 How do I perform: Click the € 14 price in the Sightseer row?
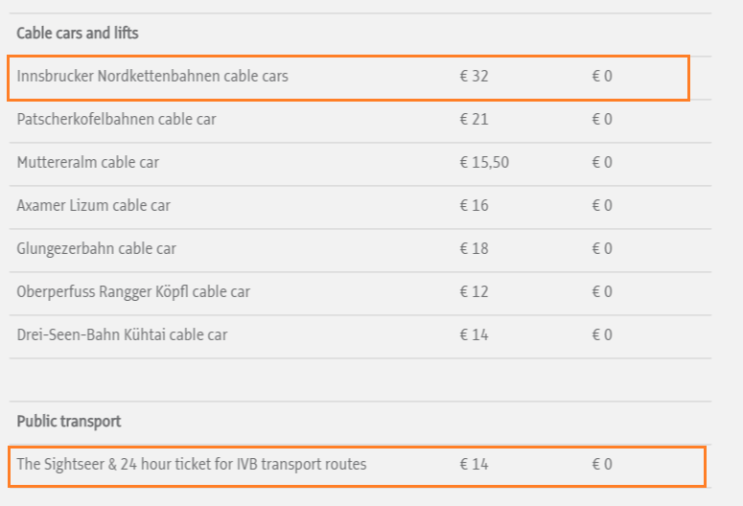(x=474, y=464)
